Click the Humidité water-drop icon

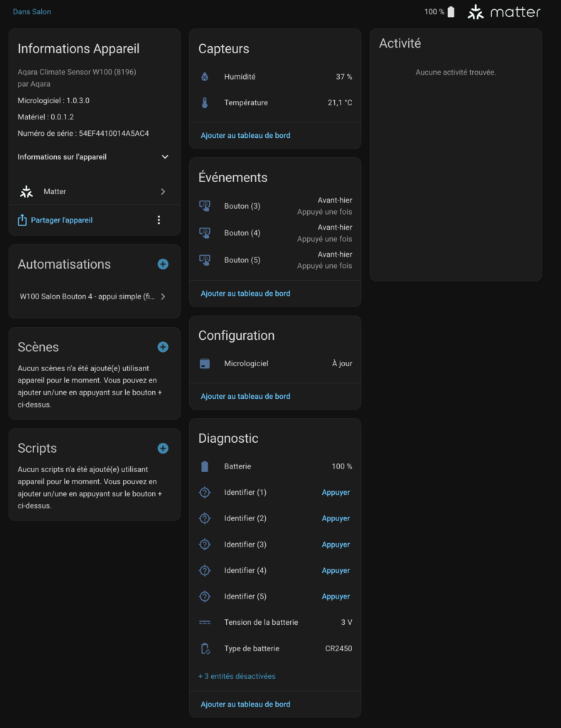[x=204, y=76]
